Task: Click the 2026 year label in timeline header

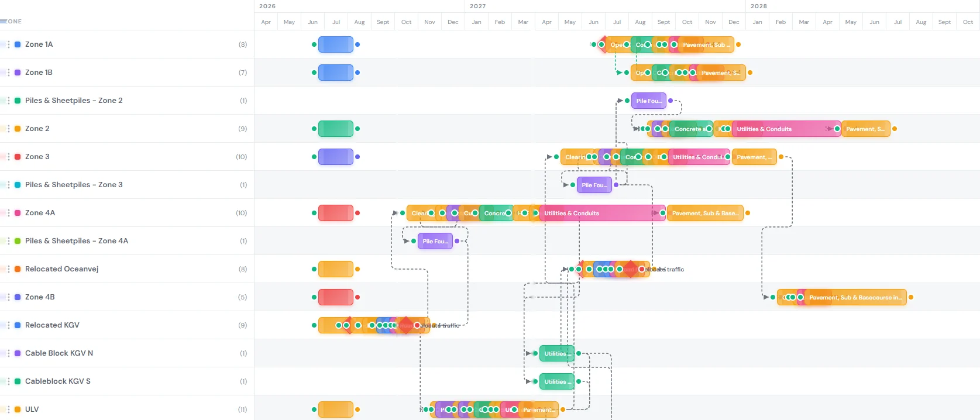Action: tap(267, 6)
